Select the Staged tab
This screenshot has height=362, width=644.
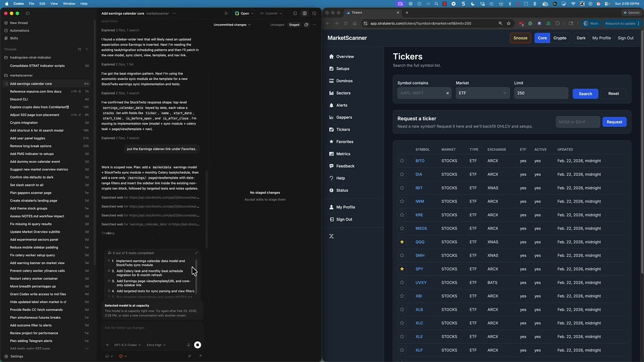294,25
